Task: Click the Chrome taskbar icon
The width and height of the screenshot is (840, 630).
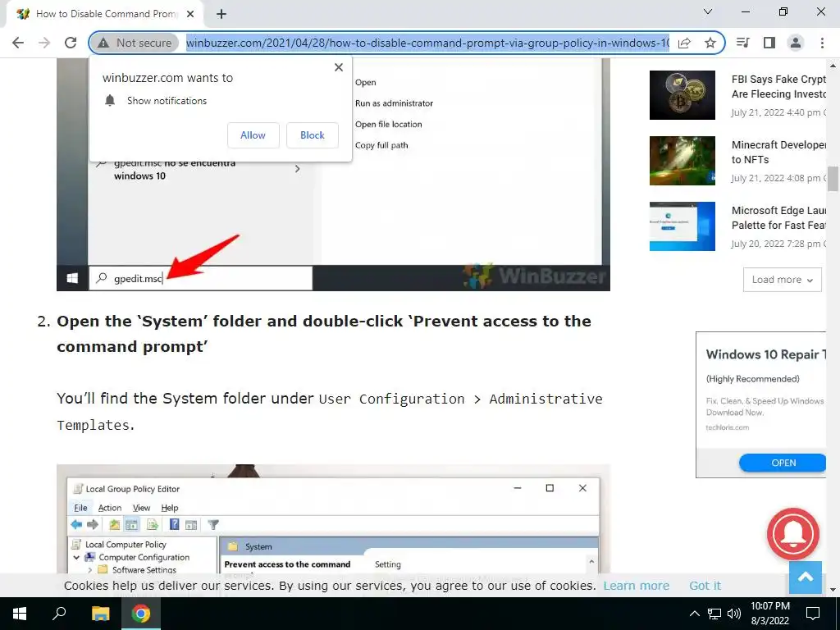Action: pyautogui.click(x=141, y=614)
